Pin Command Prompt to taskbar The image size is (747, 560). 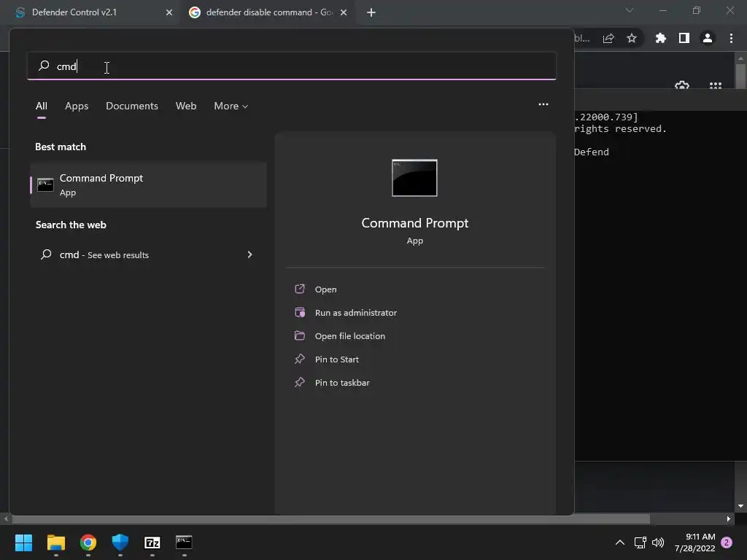click(342, 383)
